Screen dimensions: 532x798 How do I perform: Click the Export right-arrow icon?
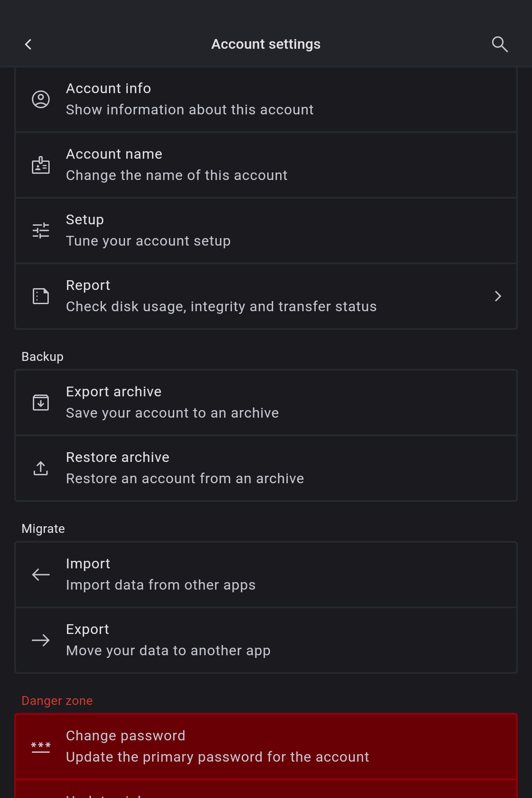coord(41,640)
